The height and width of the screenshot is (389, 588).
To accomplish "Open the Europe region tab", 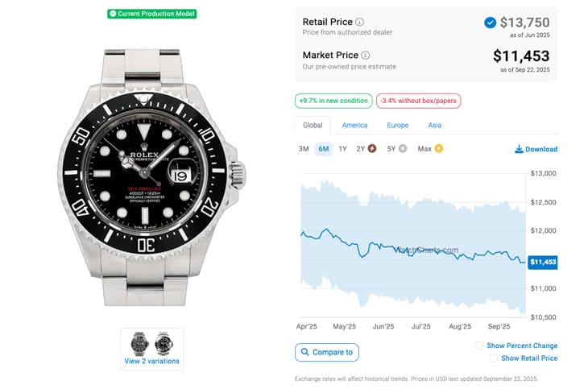I will pyautogui.click(x=397, y=126).
